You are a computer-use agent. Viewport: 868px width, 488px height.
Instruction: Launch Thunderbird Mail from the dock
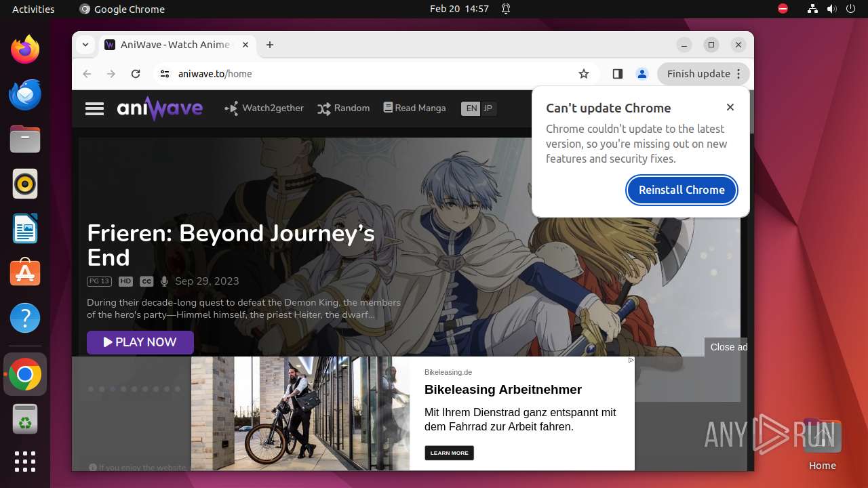point(25,94)
